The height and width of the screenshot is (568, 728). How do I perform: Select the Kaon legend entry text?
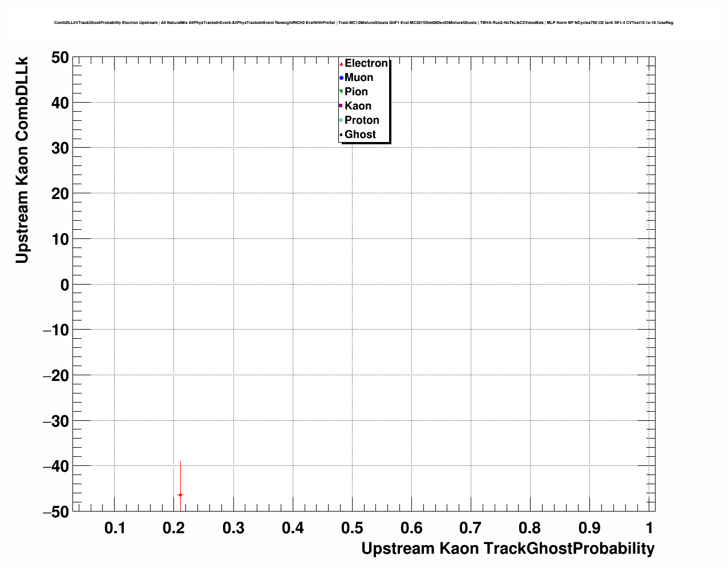[x=358, y=106]
